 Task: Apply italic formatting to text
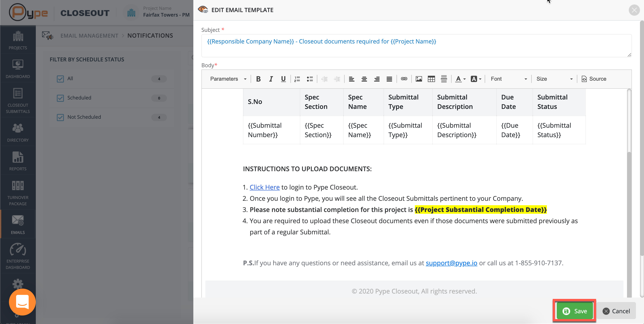pos(271,79)
